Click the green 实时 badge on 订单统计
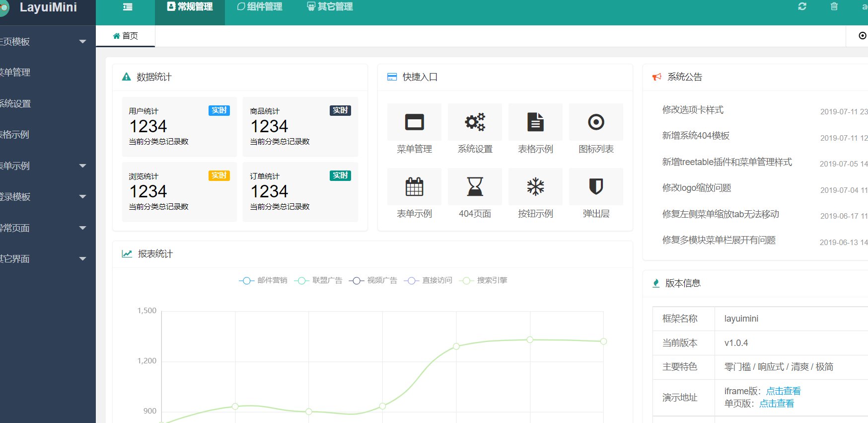Screen dimensions: 868x423 coord(340,175)
